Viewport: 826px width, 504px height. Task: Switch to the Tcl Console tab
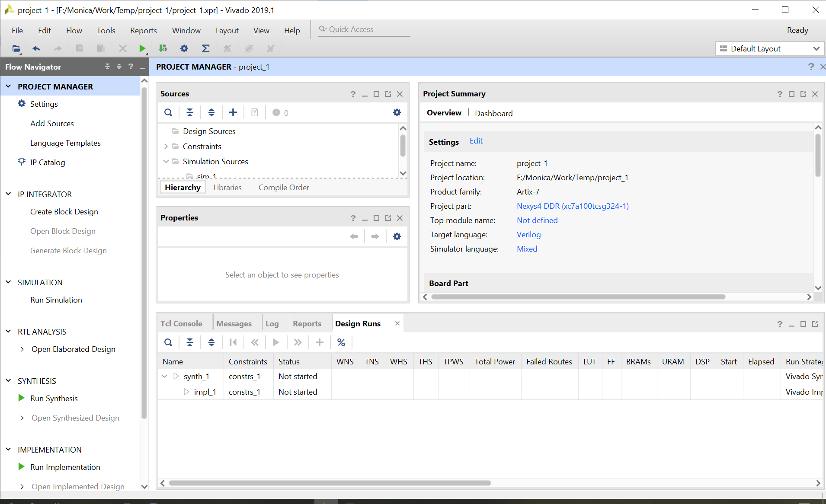(x=181, y=324)
